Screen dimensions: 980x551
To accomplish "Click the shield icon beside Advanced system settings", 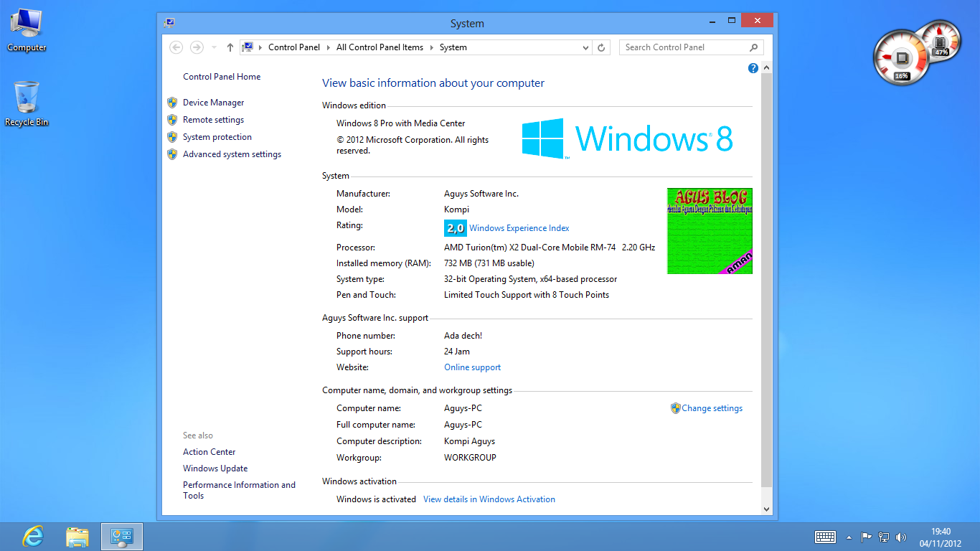I will [x=172, y=154].
